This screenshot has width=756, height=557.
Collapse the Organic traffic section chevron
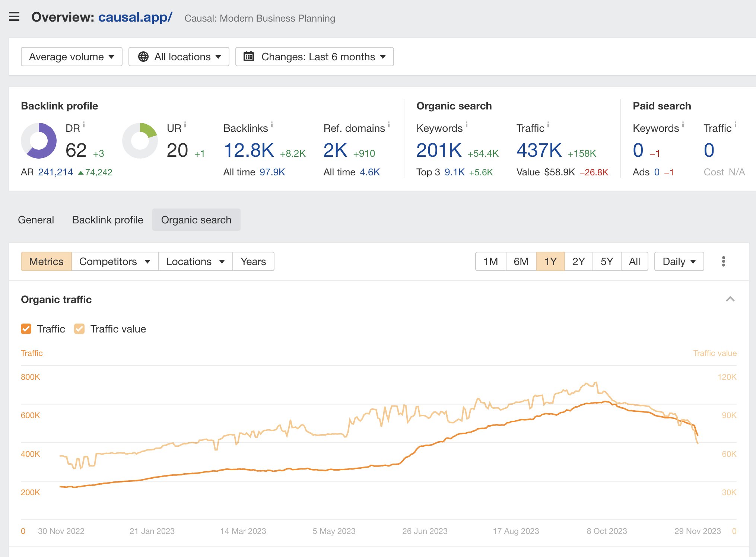tap(730, 299)
